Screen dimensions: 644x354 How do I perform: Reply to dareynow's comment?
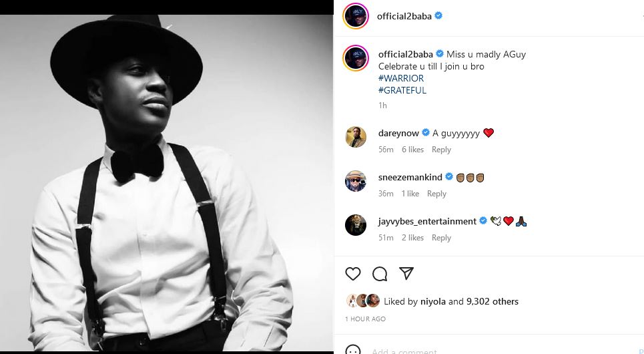(441, 150)
